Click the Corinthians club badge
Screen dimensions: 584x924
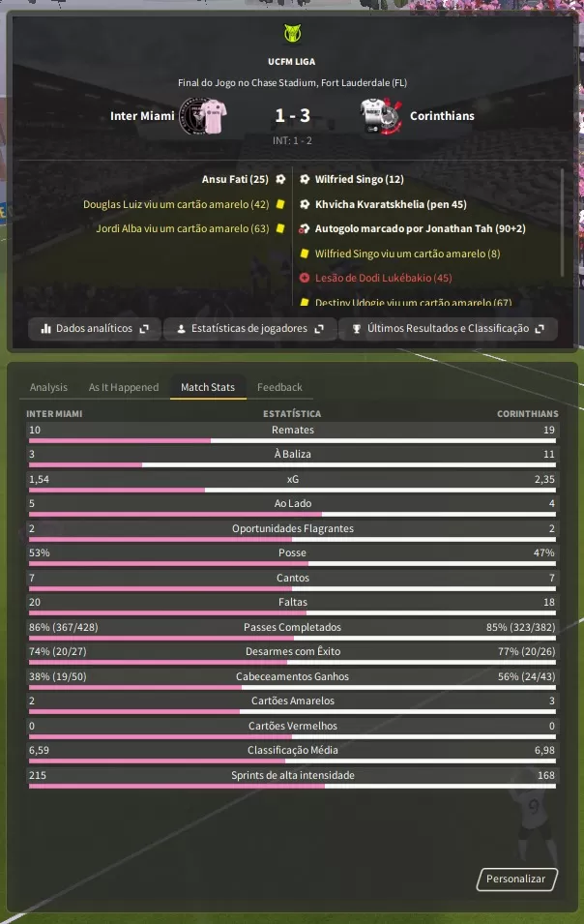tap(381, 116)
